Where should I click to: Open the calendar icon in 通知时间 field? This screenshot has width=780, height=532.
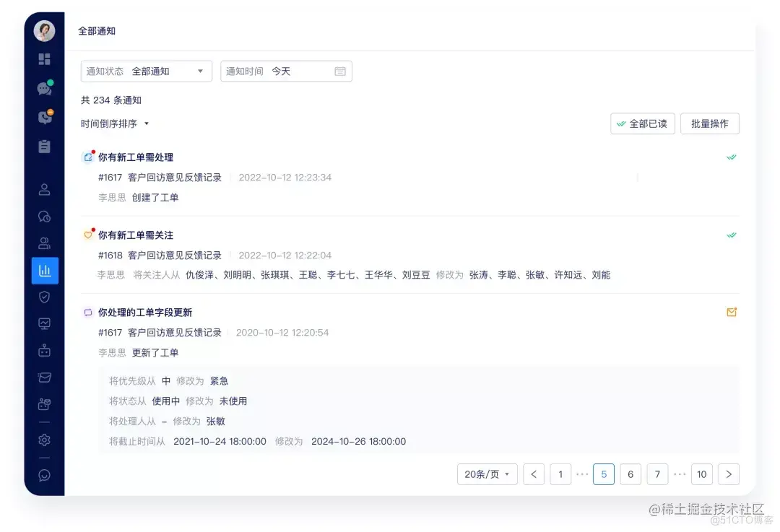tap(340, 71)
